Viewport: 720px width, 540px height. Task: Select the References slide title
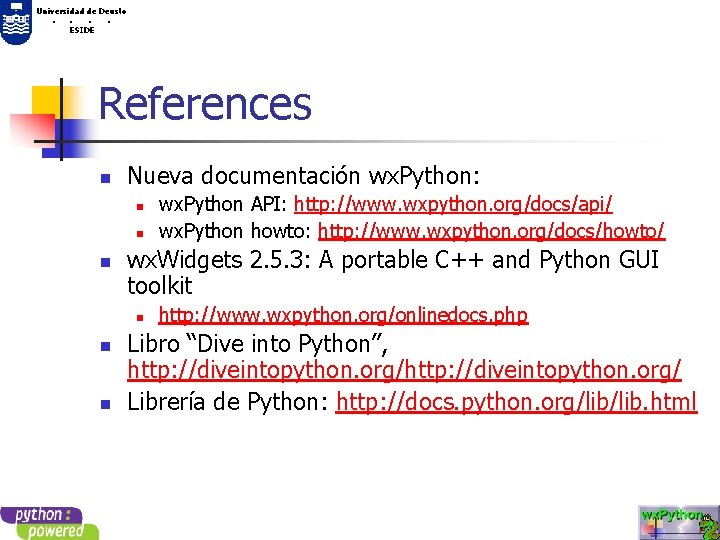tap(205, 103)
